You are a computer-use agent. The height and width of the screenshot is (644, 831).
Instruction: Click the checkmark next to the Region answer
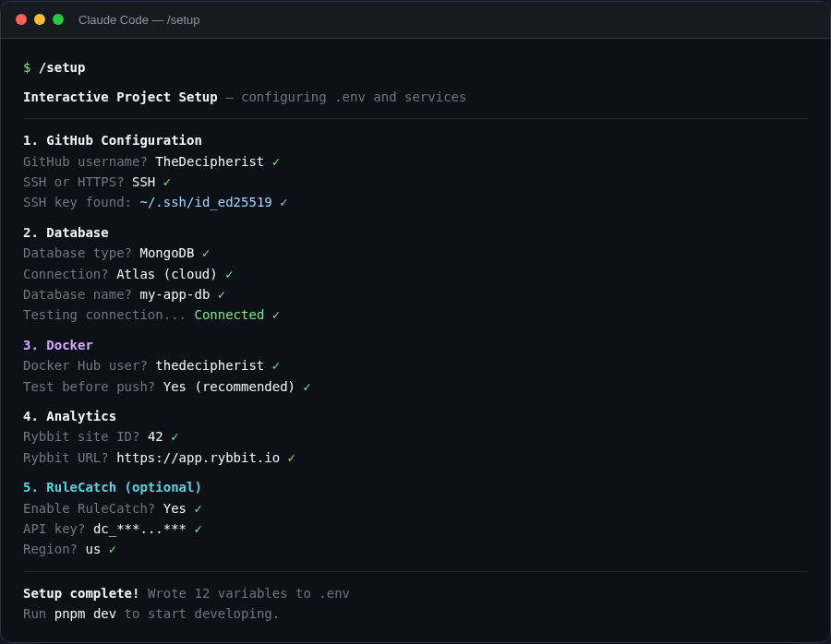click(x=114, y=549)
